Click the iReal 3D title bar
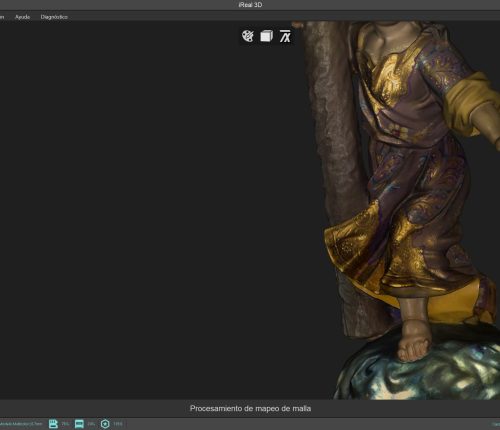 (x=250, y=5)
